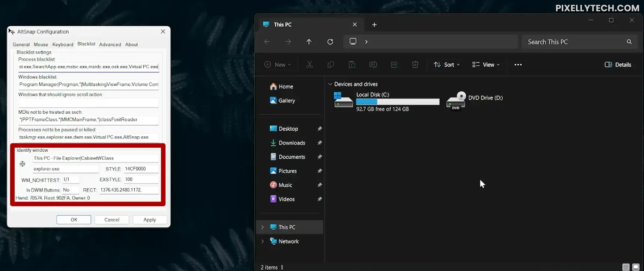This screenshot has width=644, height=271.
Task: Select the DVD Drive (D:) icon
Action: point(456,101)
